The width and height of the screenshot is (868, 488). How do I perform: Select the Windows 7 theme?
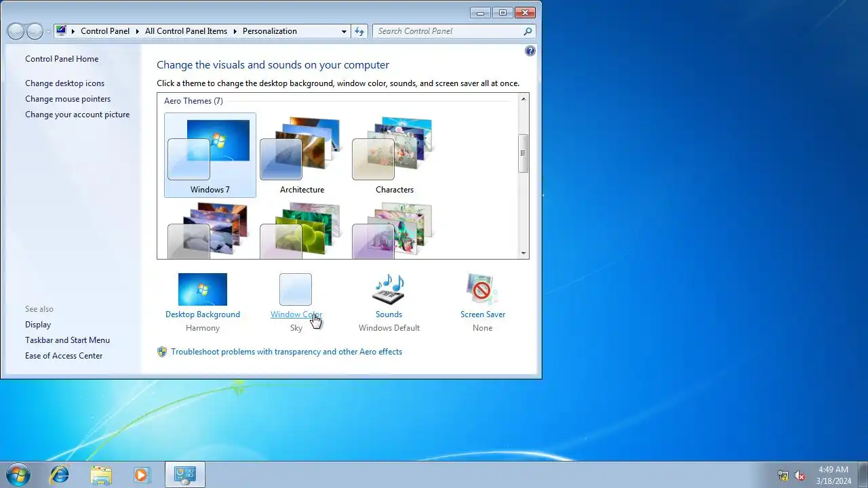pyautogui.click(x=210, y=155)
